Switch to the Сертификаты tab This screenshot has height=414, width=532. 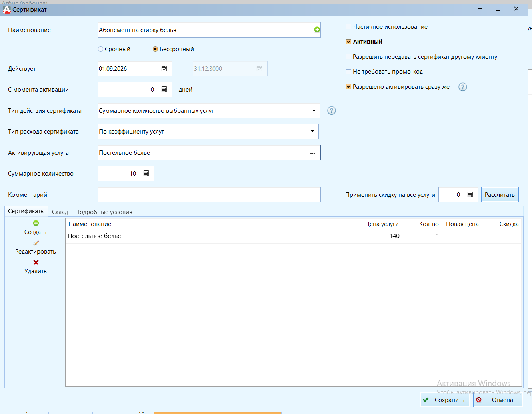pyautogui.click(x=26, y=211)
